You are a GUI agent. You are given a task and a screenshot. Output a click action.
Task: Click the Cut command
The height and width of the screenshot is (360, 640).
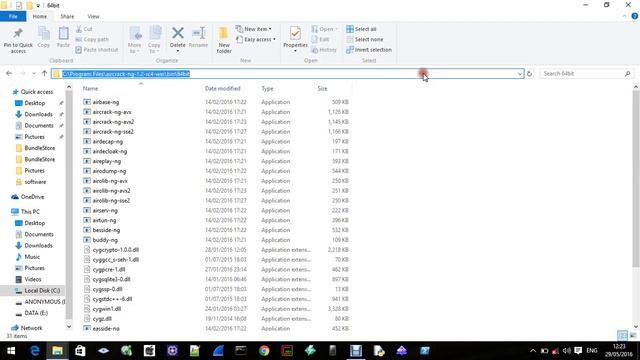(84, 29)
